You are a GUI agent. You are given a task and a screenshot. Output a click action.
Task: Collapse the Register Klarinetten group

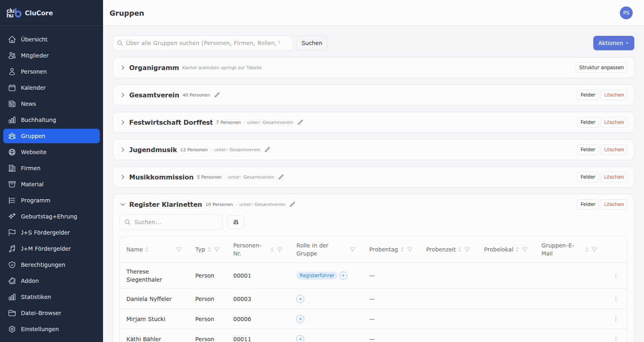123,204
